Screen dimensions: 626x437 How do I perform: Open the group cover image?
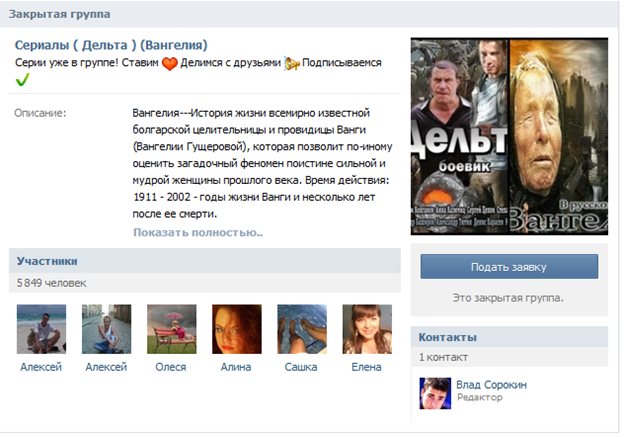coord(509,136)
